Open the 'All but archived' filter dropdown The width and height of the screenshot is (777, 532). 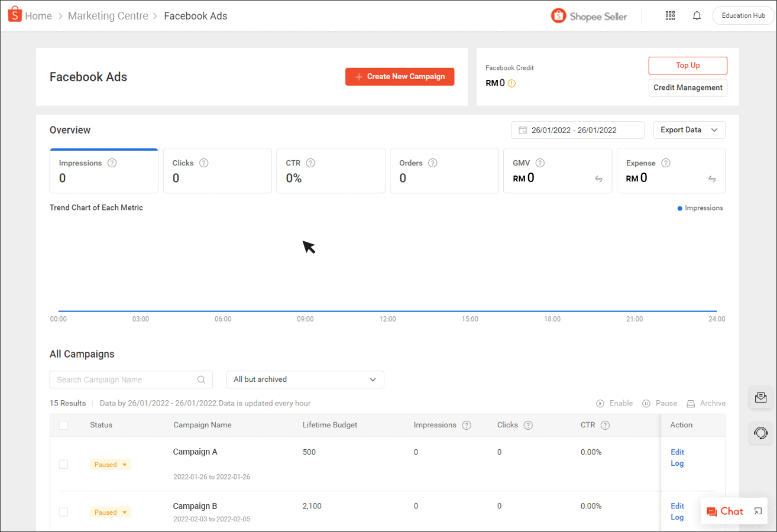(305, 379)
